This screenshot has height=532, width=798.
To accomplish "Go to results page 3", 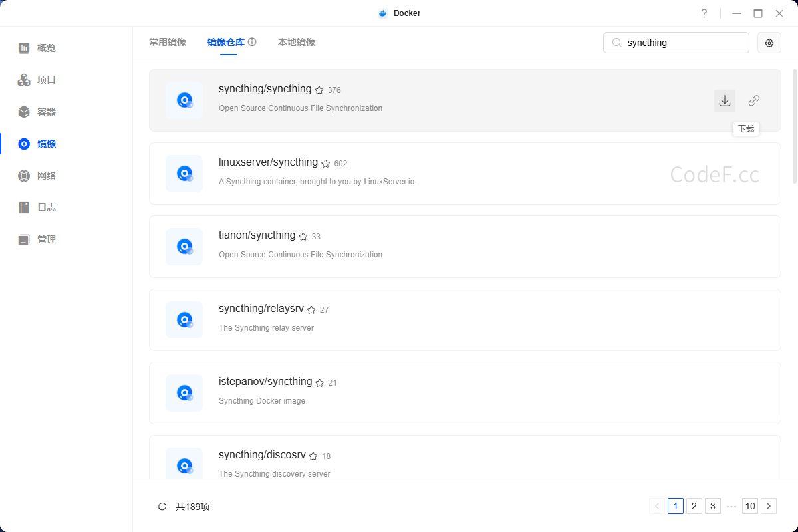I will pos(713,506).
